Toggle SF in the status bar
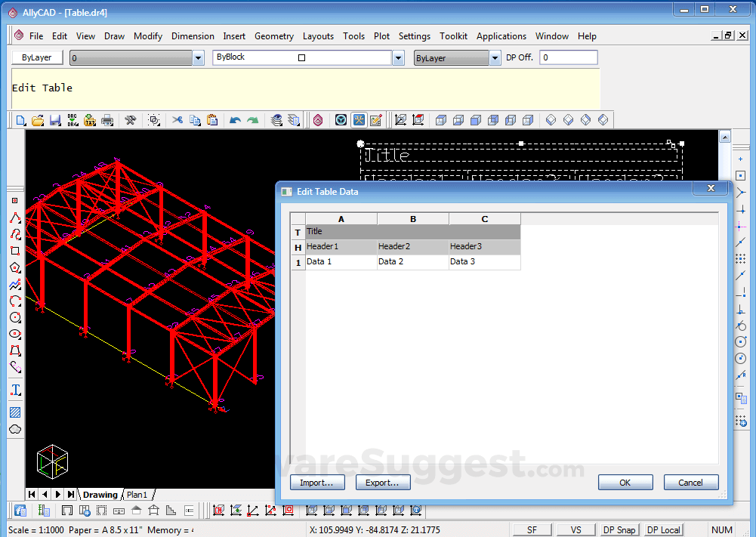 (x=532, y=529)
